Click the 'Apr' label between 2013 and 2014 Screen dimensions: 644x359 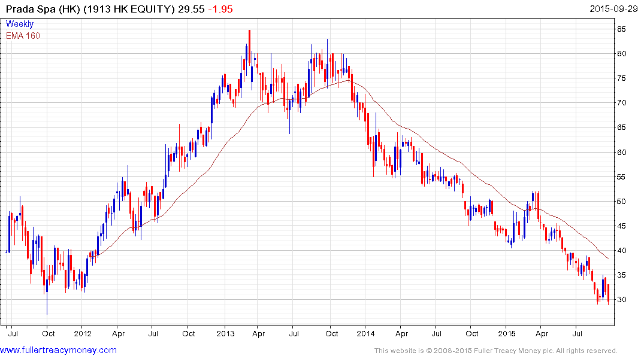[x=258, y=333]
